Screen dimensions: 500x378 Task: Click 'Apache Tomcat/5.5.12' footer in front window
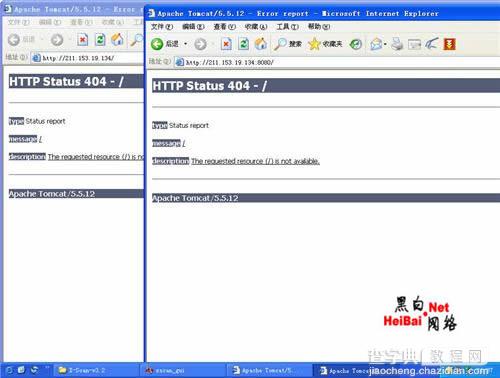coord(195,198)
